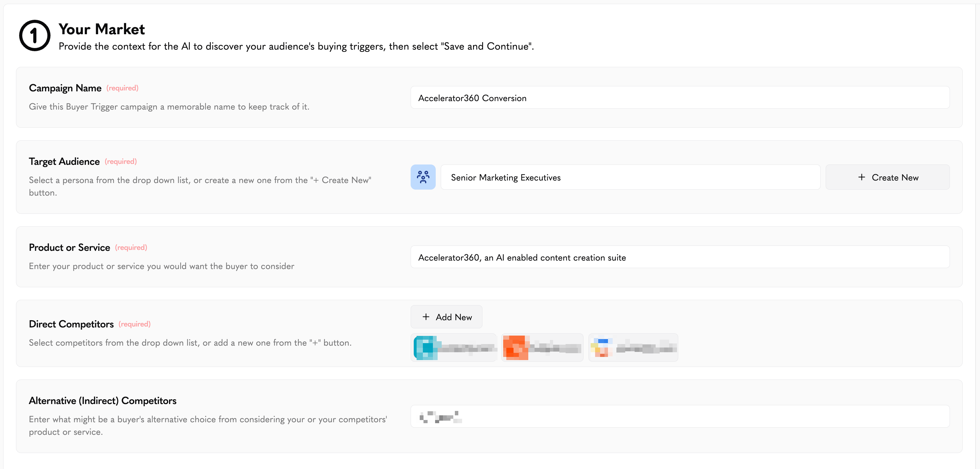Open the Senior Marketing Executives persona dropdown
Image resolution: width=980 pixels, height=469 pixels.
(x=630, y=177)
